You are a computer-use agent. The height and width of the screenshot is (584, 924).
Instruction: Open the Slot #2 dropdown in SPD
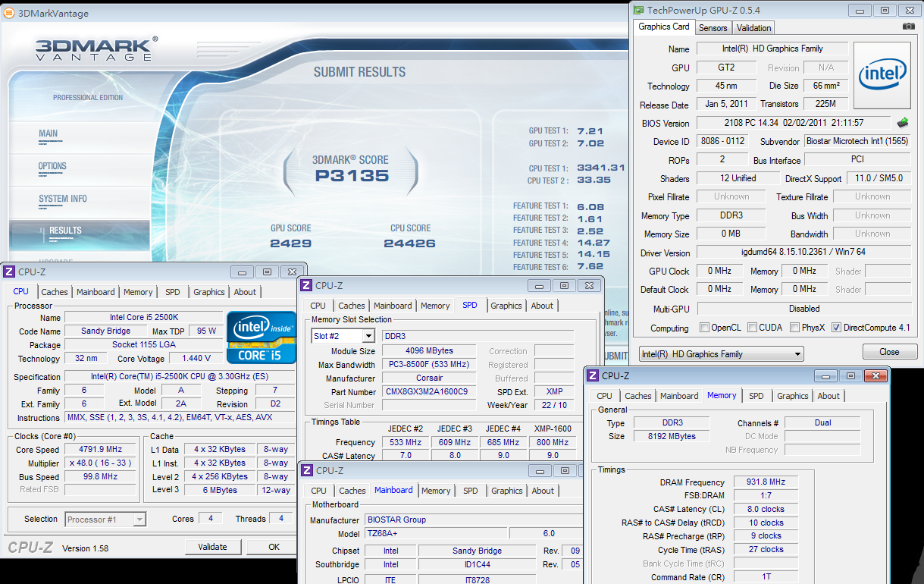pyautogui.click(x=343, y=336)
